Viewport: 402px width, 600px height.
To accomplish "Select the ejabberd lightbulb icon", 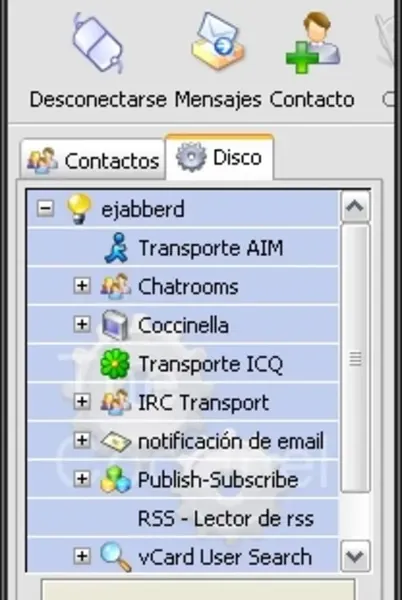I will tap(79, 209).
